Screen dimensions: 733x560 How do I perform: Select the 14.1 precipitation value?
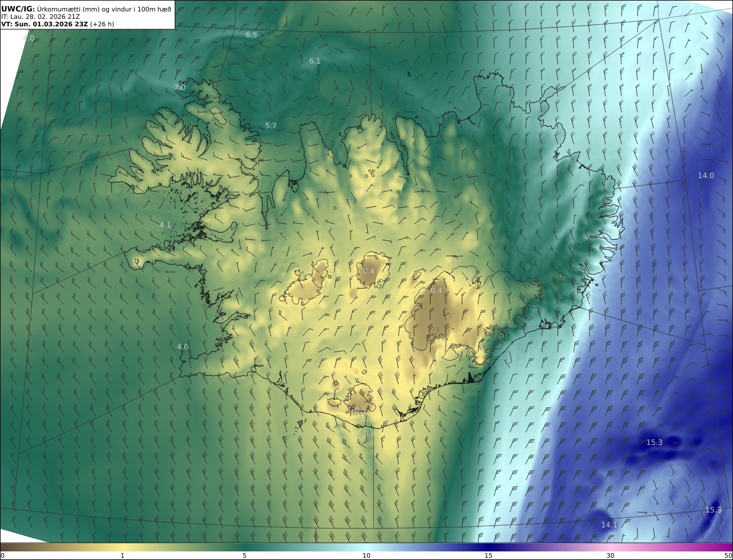[x=609, y=524]
